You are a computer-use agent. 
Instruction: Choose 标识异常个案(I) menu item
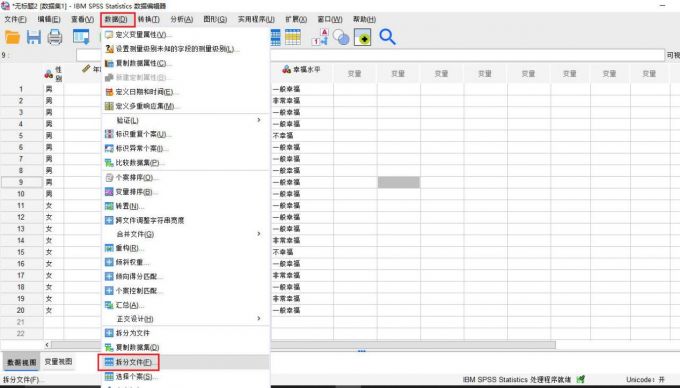[x=186, y=149]
